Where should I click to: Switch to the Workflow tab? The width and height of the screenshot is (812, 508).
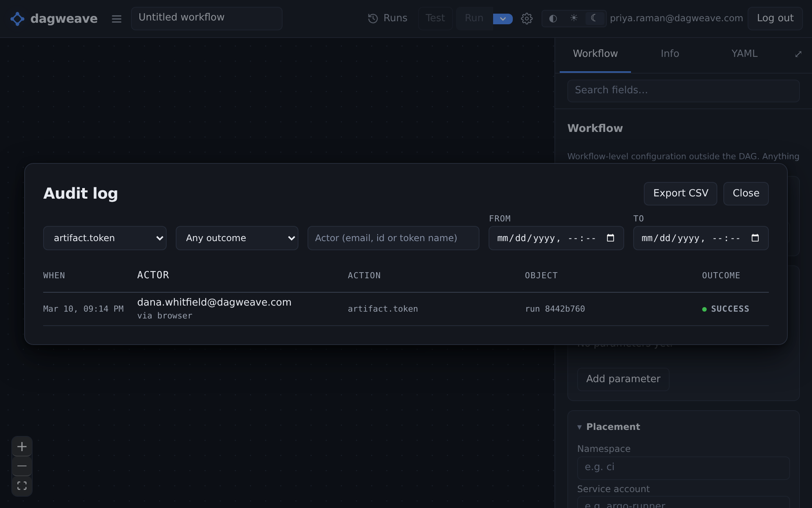click(595, 54)
